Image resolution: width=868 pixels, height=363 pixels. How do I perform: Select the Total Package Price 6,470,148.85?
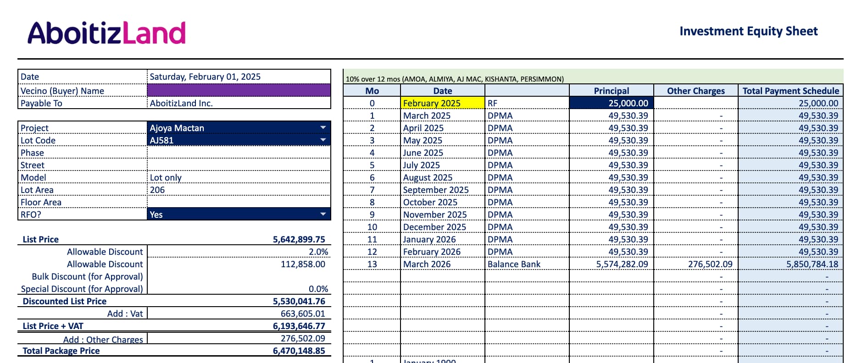point(299,351)
